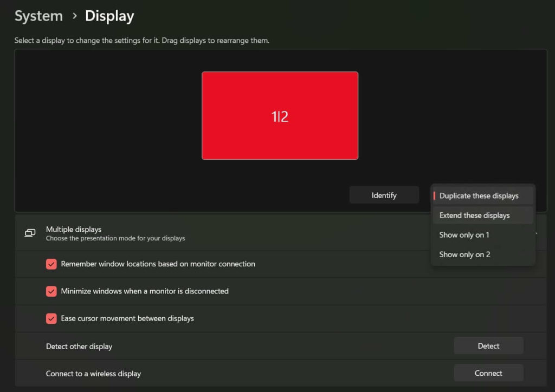Collapse the Multiple displays section

pyautogui.click(x=536, y=233)
